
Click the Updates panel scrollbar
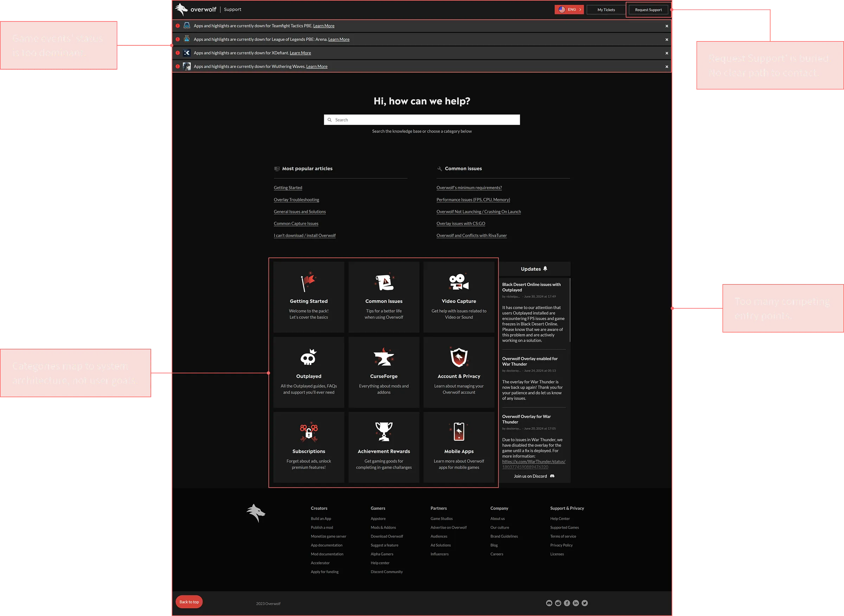pyautogui.click(x=570, y=309)
